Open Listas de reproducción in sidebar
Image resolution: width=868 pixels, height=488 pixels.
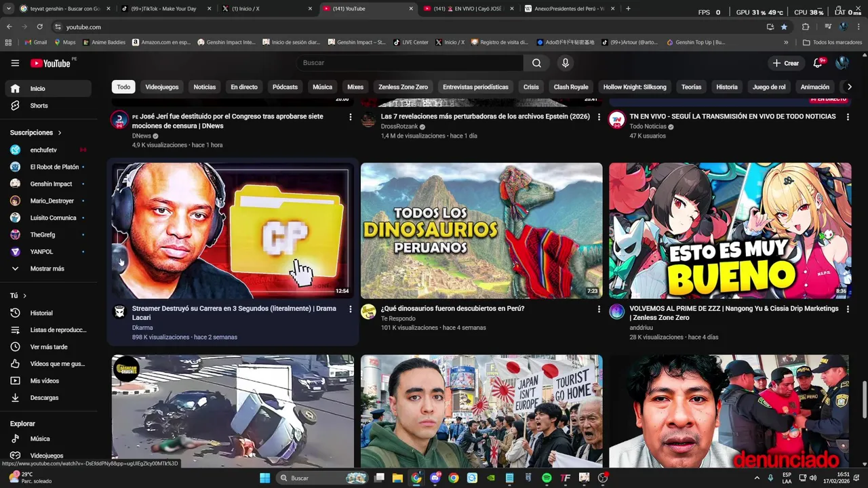[47, 330]
